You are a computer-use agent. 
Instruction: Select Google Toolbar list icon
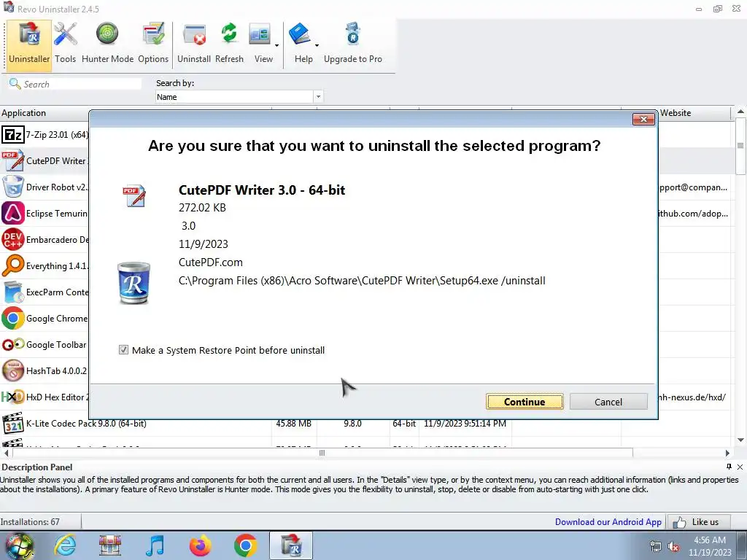(13, 344)
